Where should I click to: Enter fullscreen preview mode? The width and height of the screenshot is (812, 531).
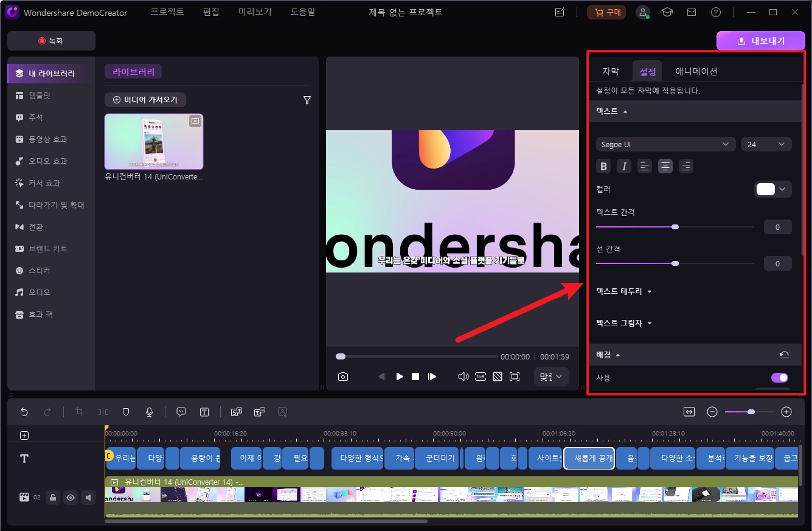515,377
